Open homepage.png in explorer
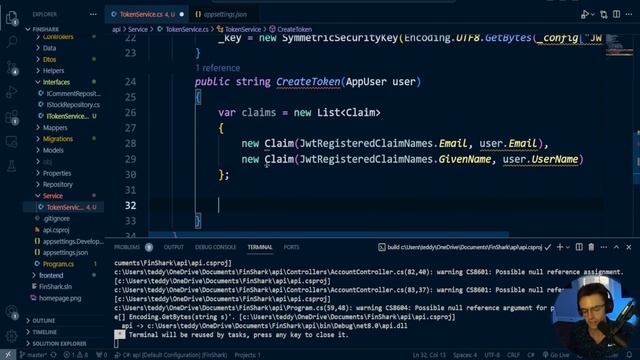 pos(60,298)
